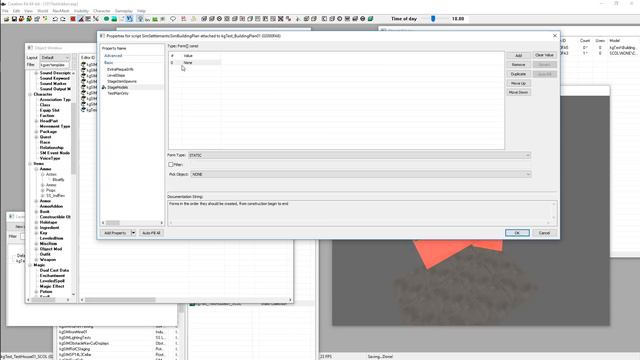Click the Filter text field in Object Window
Screen dimensions: 640x360
(54, 65)
